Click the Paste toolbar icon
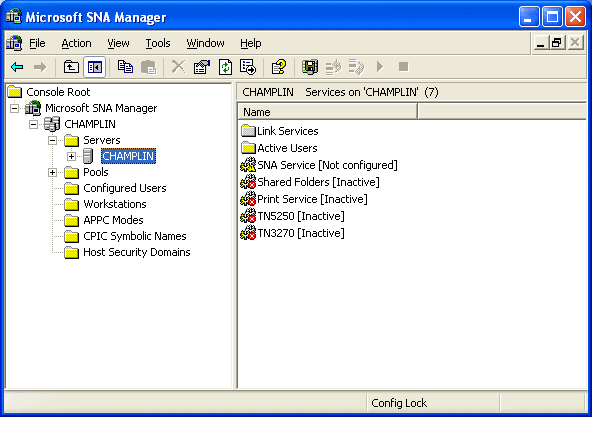This screenshot has height=421, width=592. [148, 68]
